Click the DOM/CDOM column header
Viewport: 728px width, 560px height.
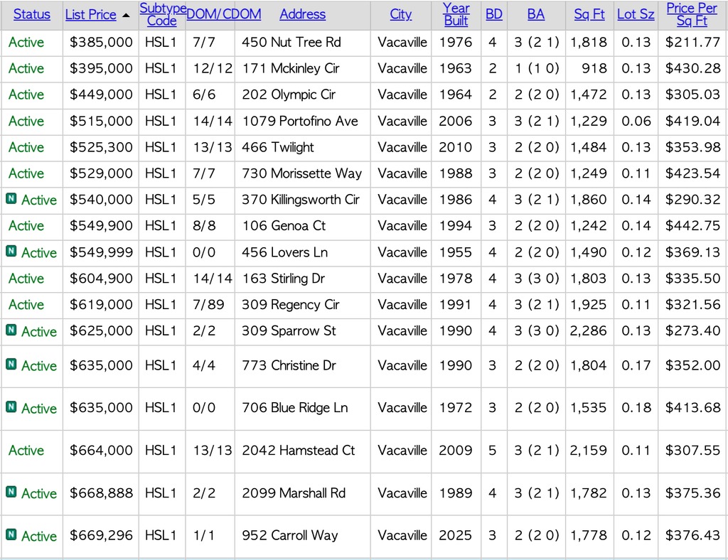[x=224, y=14]
